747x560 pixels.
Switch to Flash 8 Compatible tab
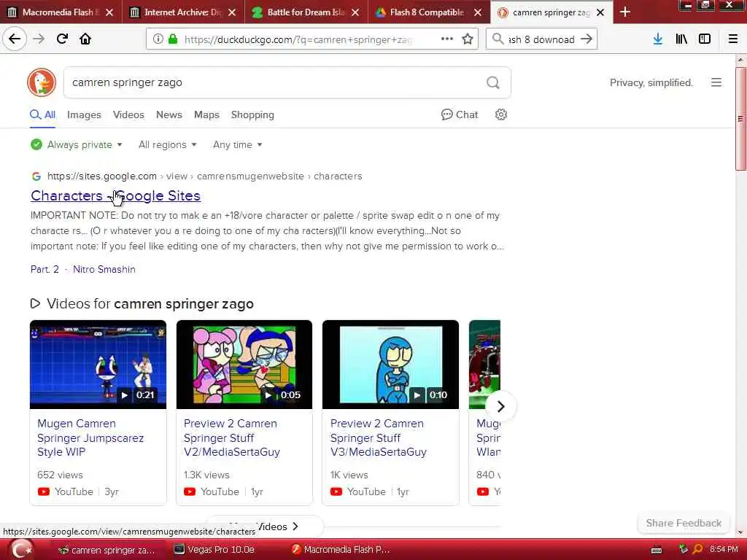pyautogui.click(x=427, y=12)
